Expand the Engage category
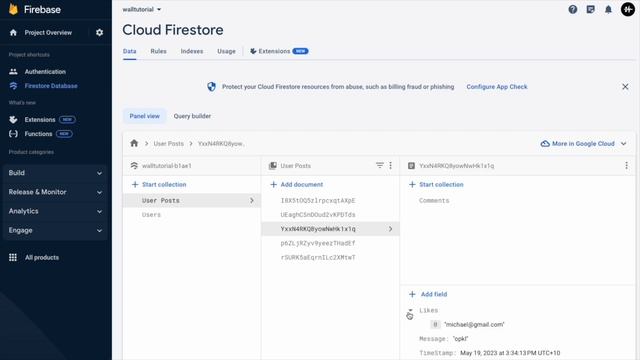Viewport: 640px width, 360px height. [55, 230]
